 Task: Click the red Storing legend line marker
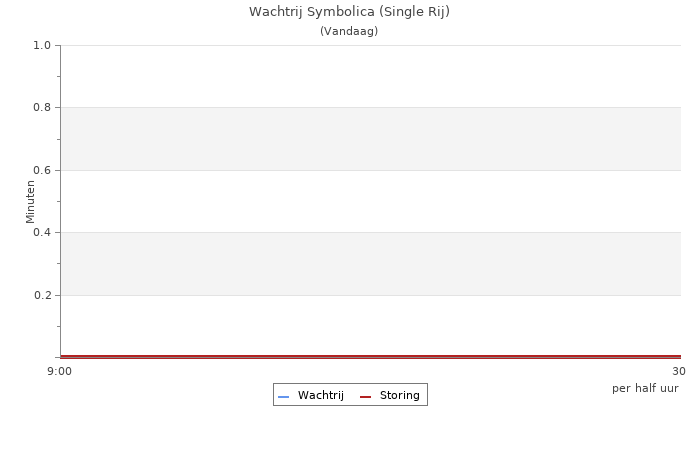(365, 397)
